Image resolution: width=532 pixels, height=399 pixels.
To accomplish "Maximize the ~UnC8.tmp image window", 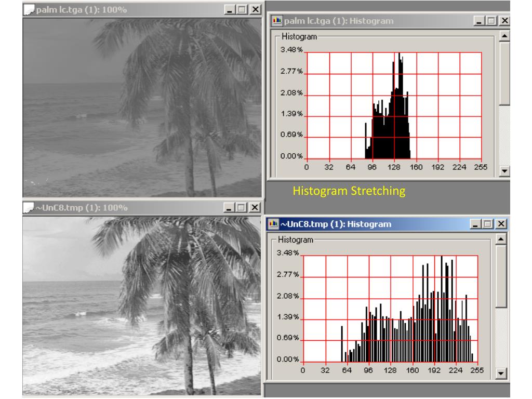I will pyautogui.click(x=242, y=208).
